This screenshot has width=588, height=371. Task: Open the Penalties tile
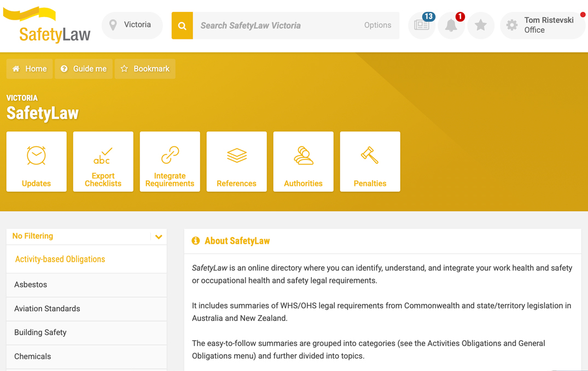[x=370, y=162]
